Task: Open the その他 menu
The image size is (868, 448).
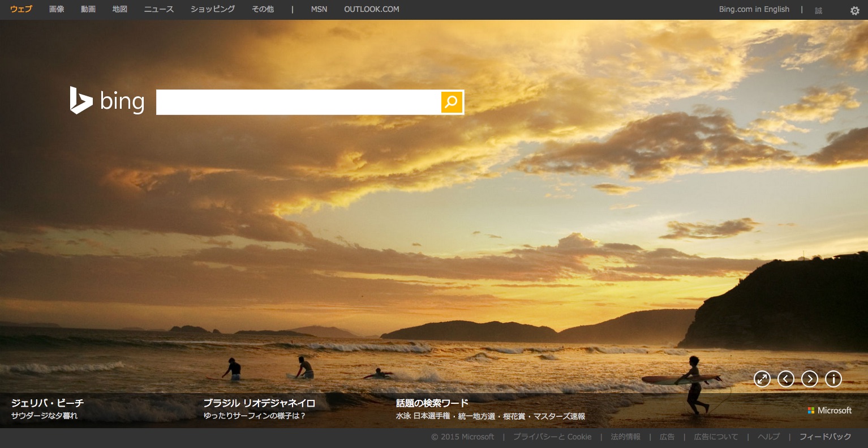Action: (x=263, y=9)
